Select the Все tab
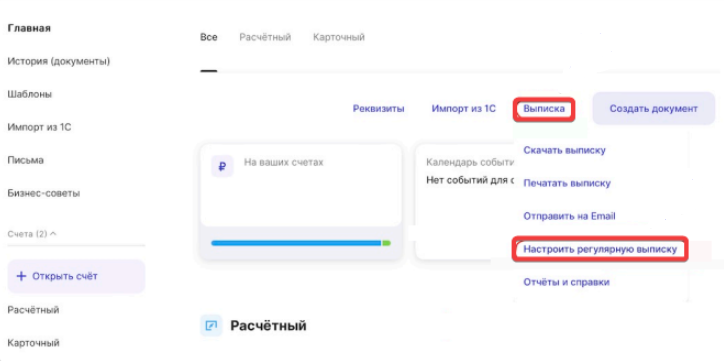This screenshot has width=724, height=361. click(209, 37)
